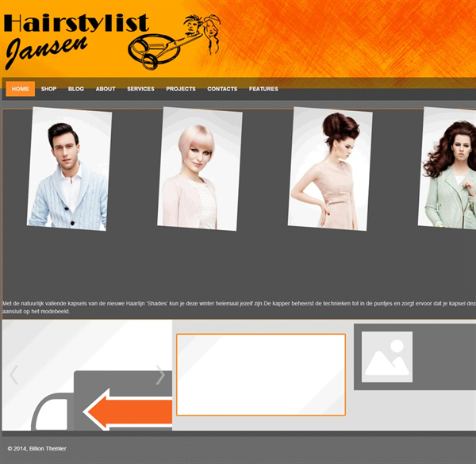Go to the Projects page

(x=181, y=89)
